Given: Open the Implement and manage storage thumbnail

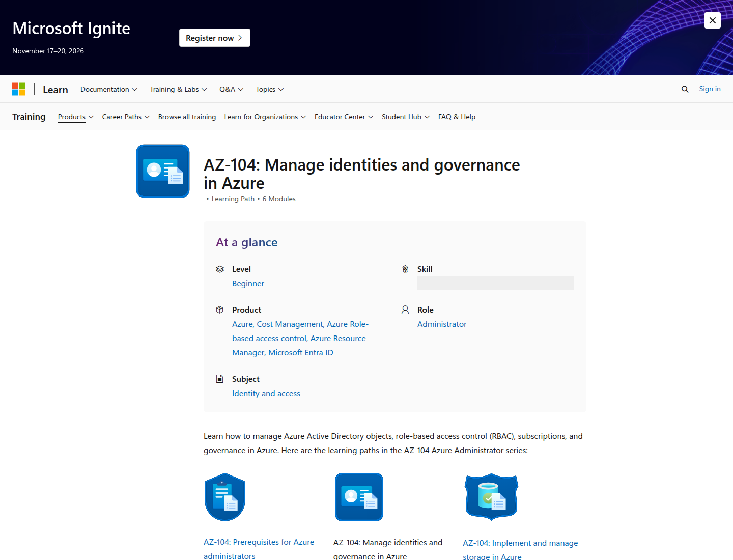Looking at the screenshot, I should tap(491, 497).
